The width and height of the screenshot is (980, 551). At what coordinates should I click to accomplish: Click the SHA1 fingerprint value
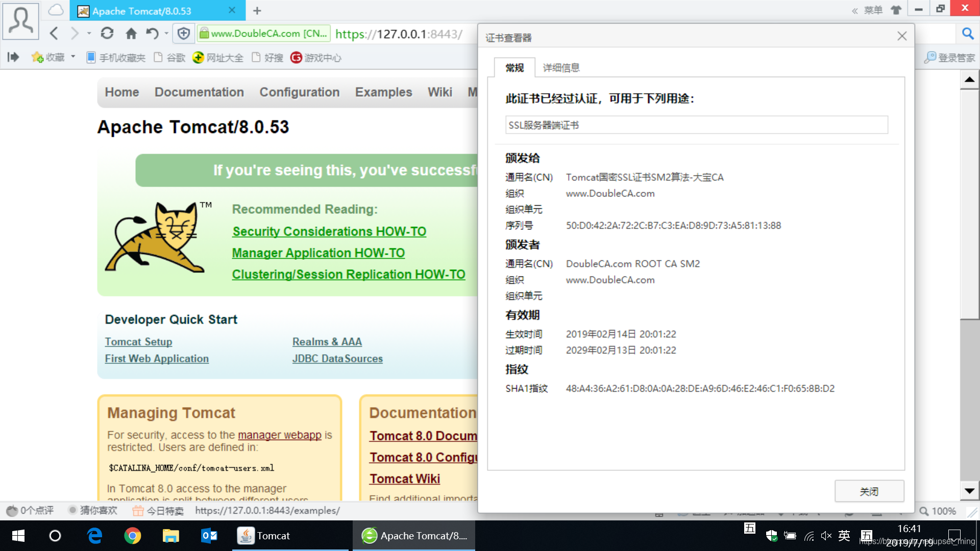coord(700,389)
